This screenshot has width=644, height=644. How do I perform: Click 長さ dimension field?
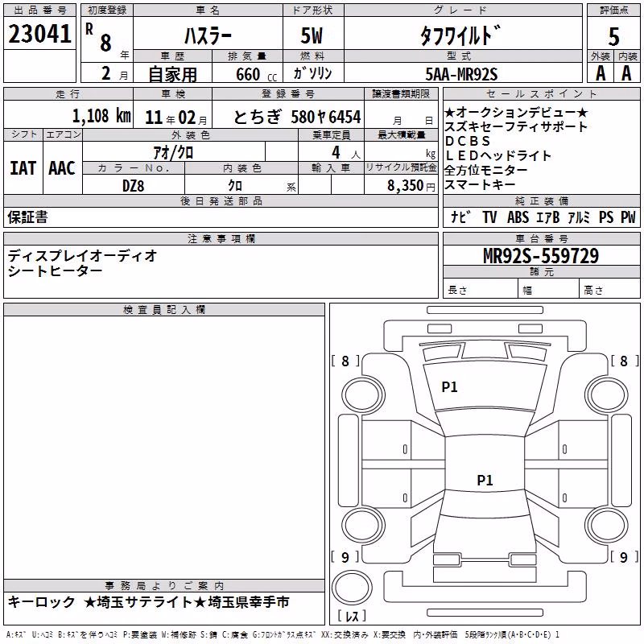pos(480,288)
